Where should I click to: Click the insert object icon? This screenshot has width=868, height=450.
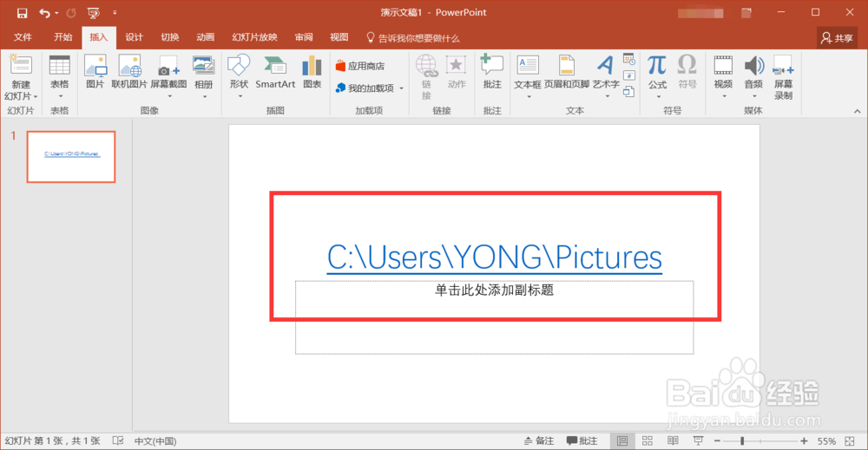628,92
